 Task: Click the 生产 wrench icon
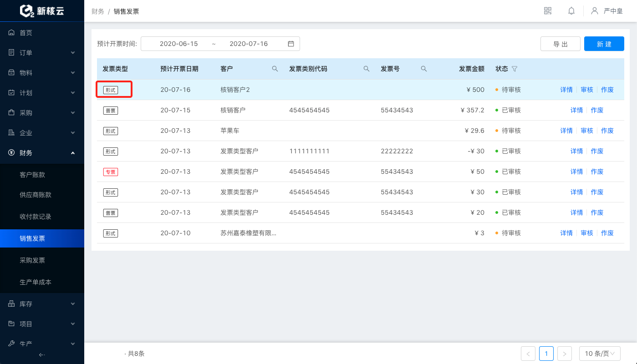(12, 344)
